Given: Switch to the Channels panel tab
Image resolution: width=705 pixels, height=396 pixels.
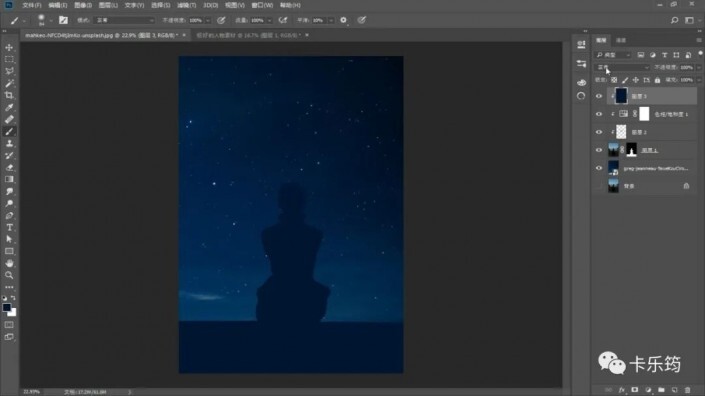Looking at the screenshot, I should (x=621, y=40).
